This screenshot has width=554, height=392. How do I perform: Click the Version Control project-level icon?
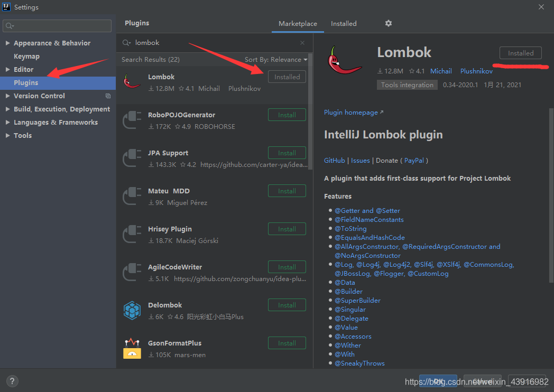click(108, 96)
